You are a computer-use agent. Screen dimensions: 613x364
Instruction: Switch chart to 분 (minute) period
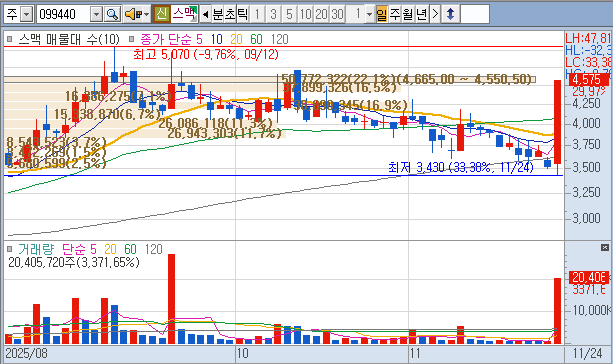tap(217, 14)
